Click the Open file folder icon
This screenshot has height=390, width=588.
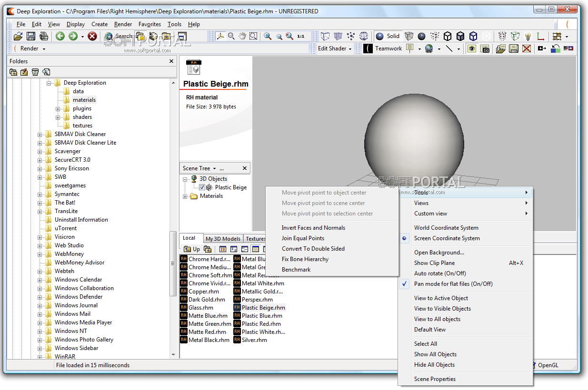click(x=18, y=36)
